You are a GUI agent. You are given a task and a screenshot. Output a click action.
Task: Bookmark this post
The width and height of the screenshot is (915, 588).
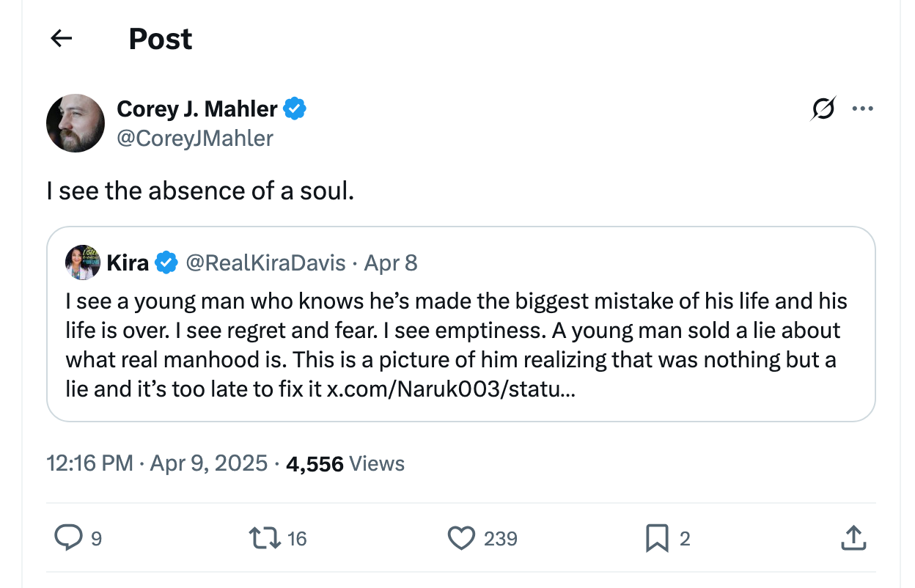(658, 538)
